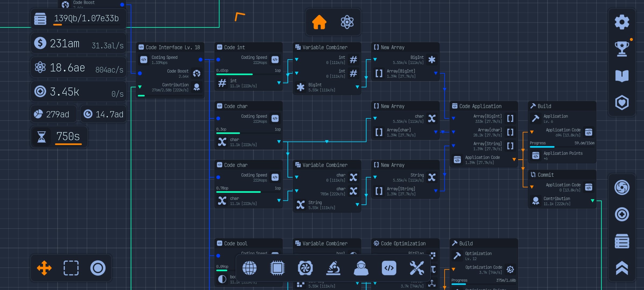644x290 pixels.
Task: Open the book guide icon
Action: (x=622, y=76)
